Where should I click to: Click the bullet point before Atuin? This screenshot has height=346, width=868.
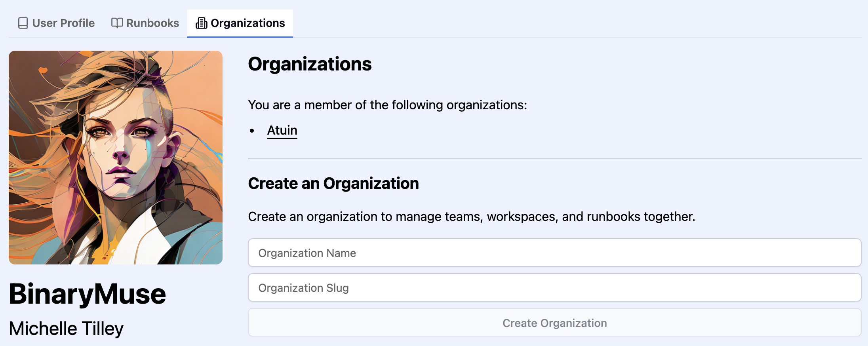coord(252,131)
